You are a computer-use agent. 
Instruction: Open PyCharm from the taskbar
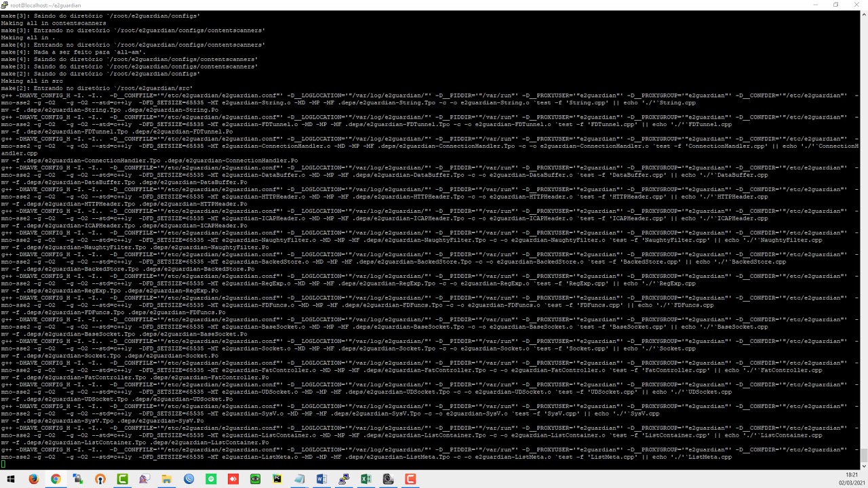click(277, 479)
